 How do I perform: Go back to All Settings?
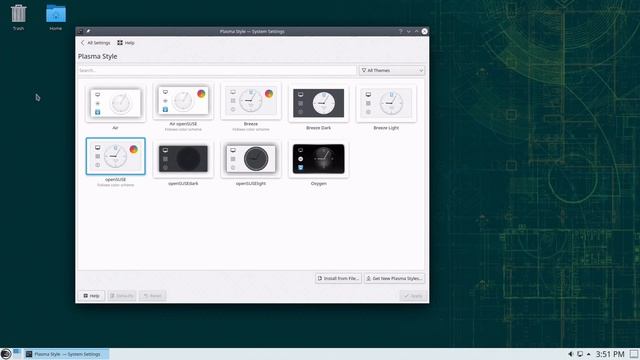point(96,43)
